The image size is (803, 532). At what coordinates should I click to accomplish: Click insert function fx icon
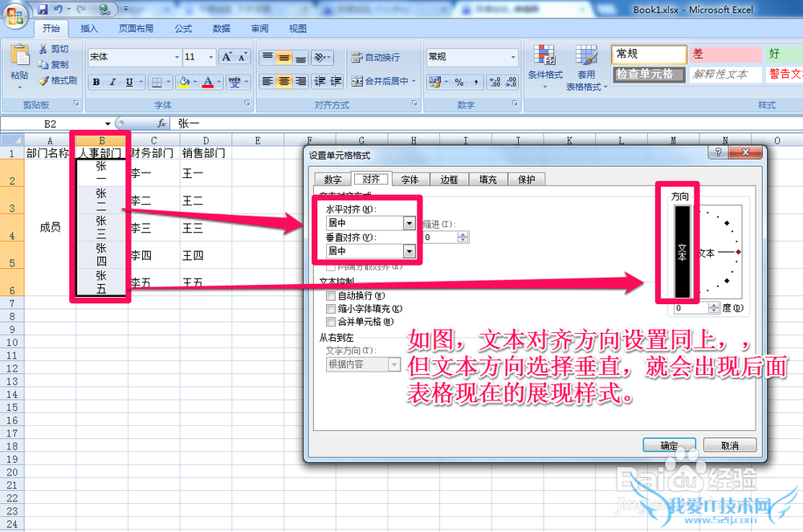pos(161,124)
